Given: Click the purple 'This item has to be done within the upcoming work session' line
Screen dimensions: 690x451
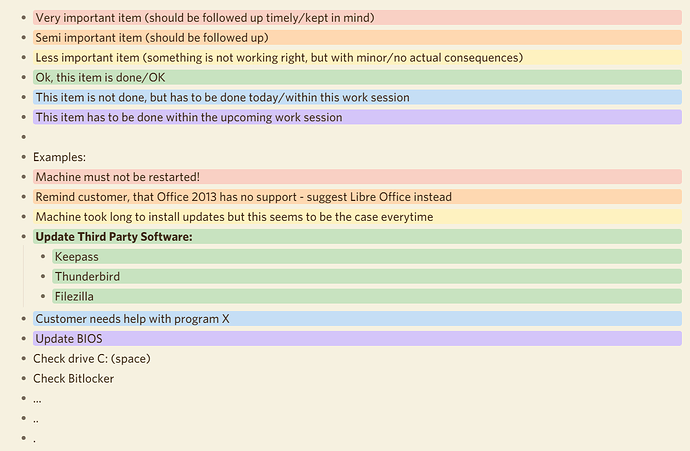Looking at the screenshot, I should [357, 117].
